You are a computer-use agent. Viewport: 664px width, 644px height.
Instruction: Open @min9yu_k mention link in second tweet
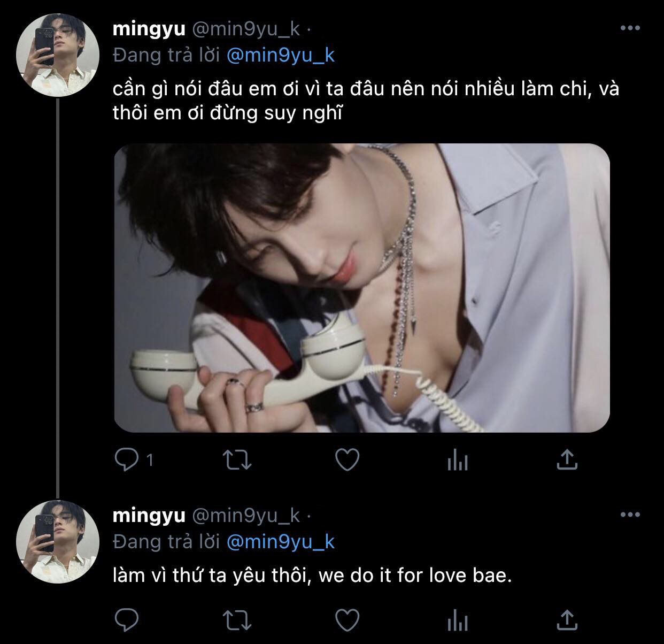(x=281, y=542)
